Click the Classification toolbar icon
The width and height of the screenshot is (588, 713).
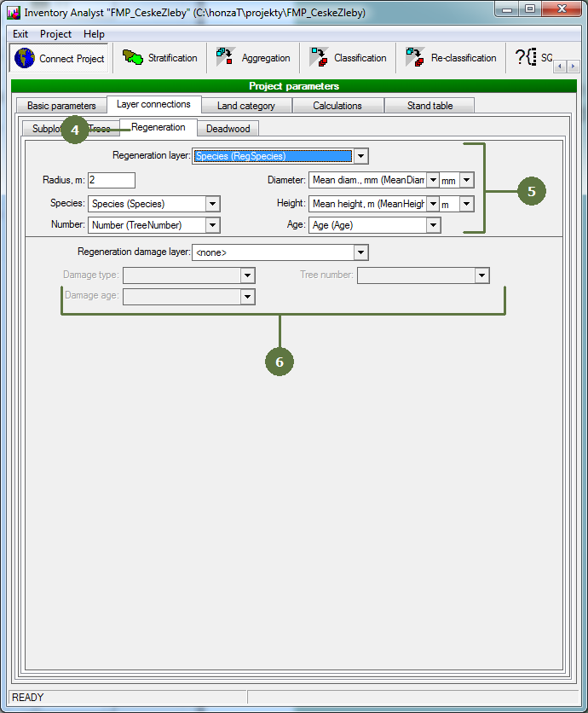319,58
